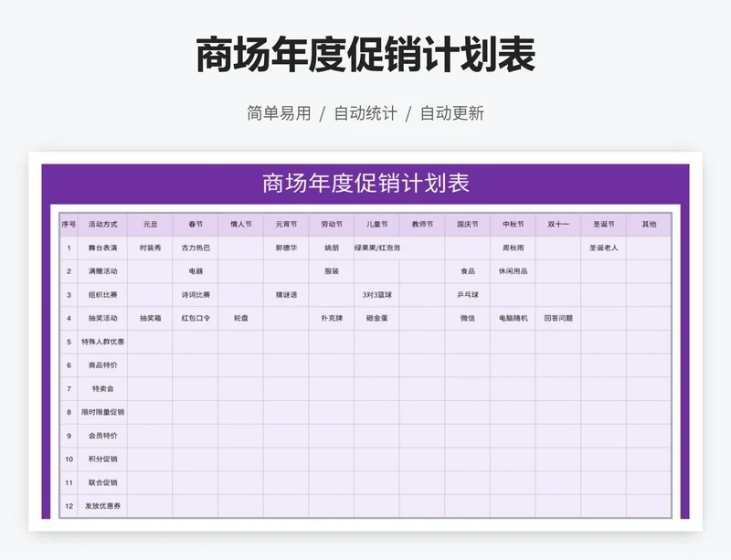731x560 pixels.
Task: Select the '情人节' column header
Action: tap(241, 225)
